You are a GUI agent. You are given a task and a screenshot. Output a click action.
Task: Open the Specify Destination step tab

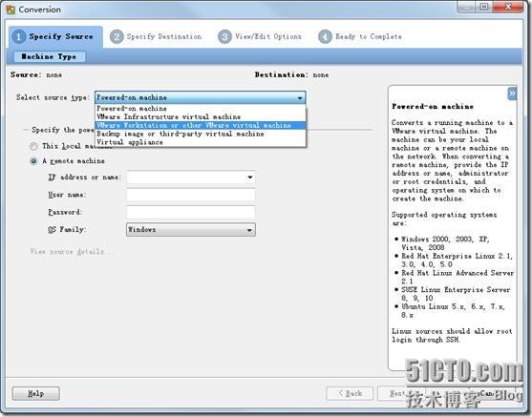[x=156, y=36]
